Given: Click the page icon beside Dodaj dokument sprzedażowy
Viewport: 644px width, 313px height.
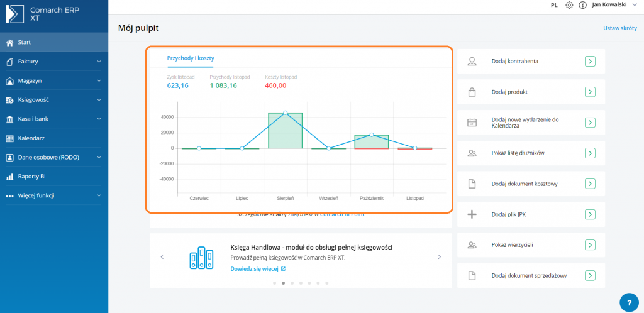Looking at the screenshot, I should point(472,276).
